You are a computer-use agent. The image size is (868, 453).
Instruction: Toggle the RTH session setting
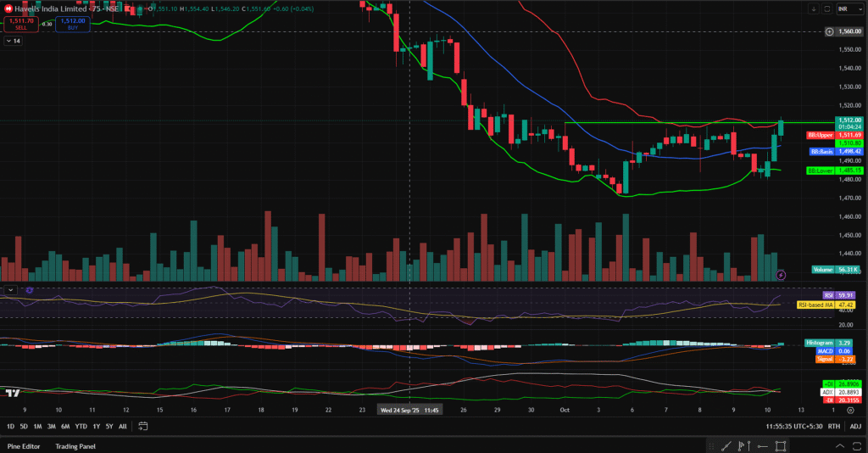tap(834, 426)
